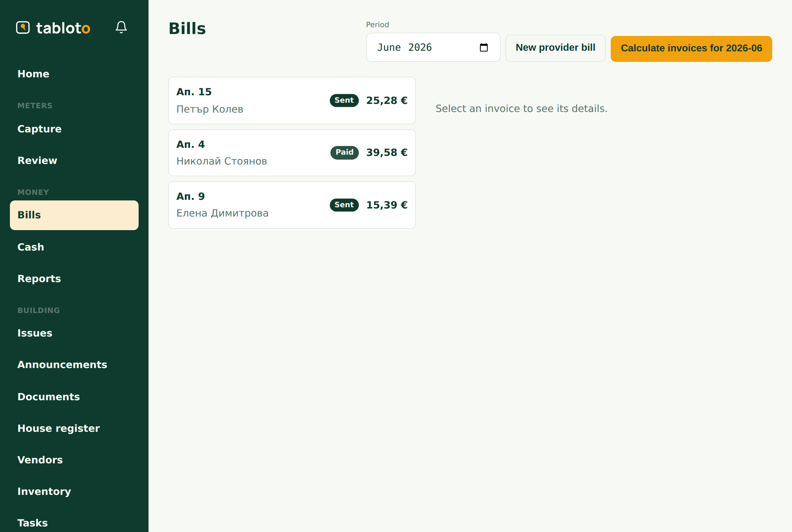Click Paid badge on Ап. 4

click(x=344, y=152)
